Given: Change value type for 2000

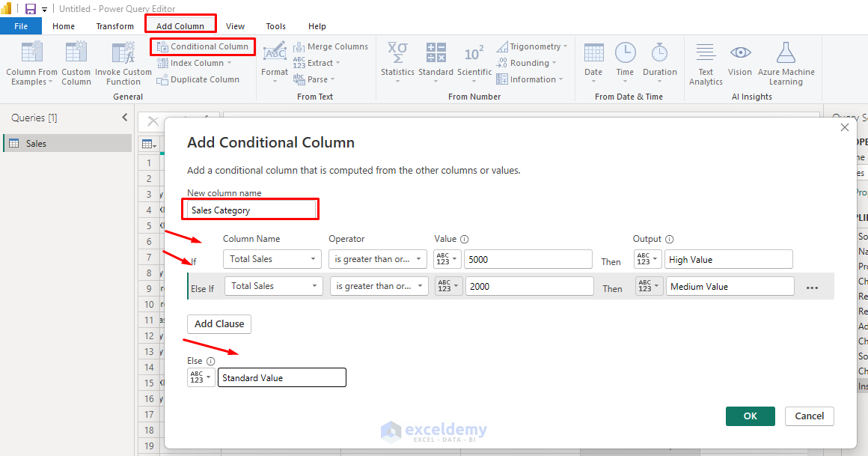Looking at the screenshot, I should coord(449,286).
